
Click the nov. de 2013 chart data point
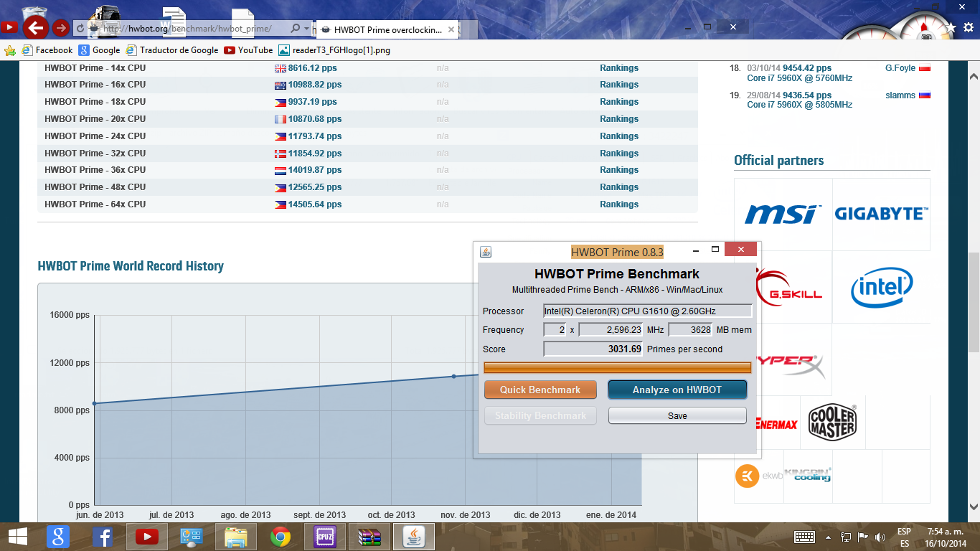[x=453, y=376]
